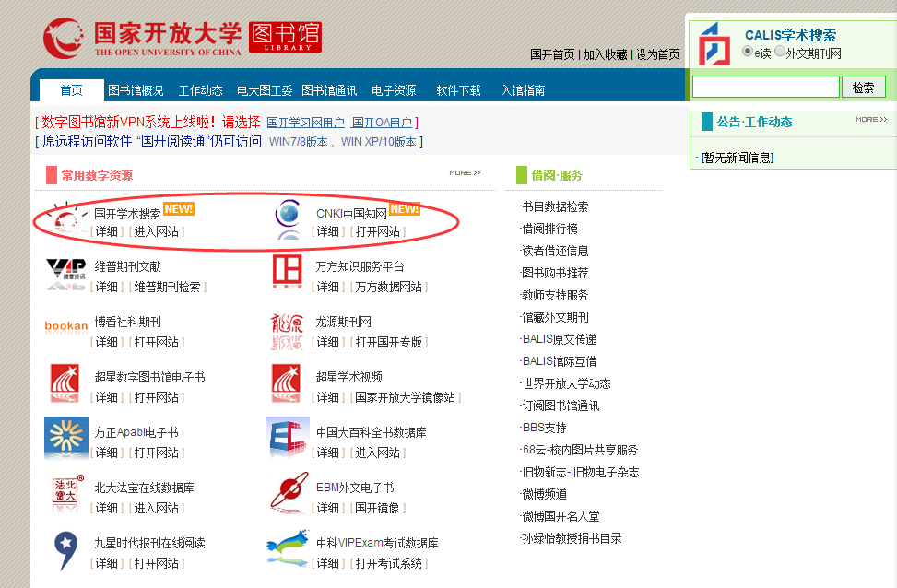Click the 中国大百科全书数据库 icon
897x588 pixels.
(288, 438)
